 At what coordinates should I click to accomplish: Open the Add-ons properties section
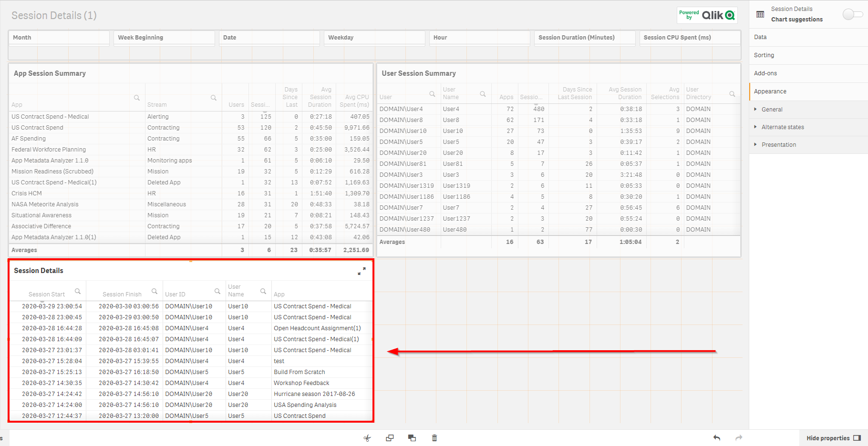click(x=765, y=73)
